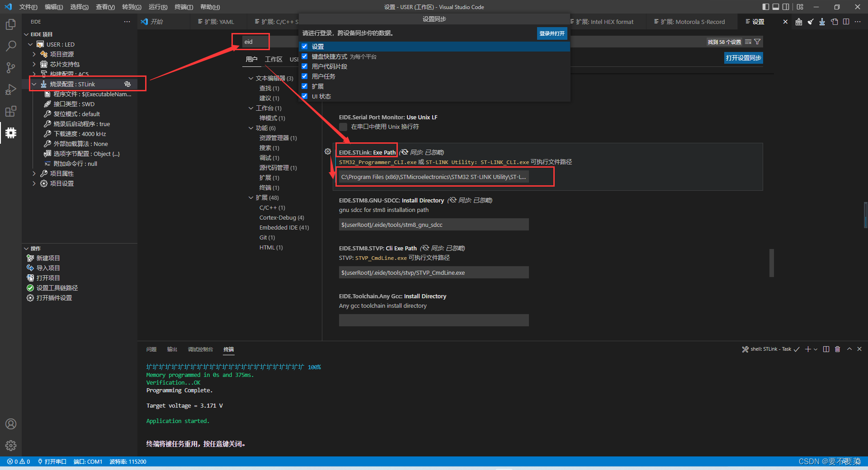Image resolution: width=868 pixels, height=470 pixels.
Task: Open the 运行(R) menu
Action: [x=158, y=7]
